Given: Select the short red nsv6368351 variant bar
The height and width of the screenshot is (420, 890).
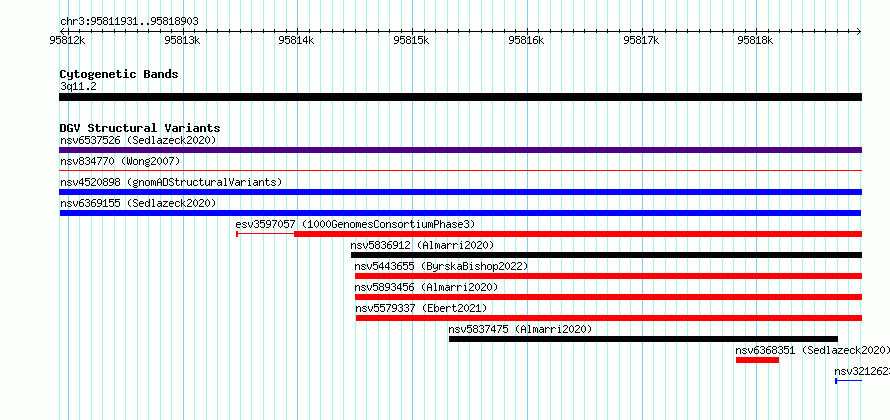Looking at the screenshot, I should pos(757,360).
